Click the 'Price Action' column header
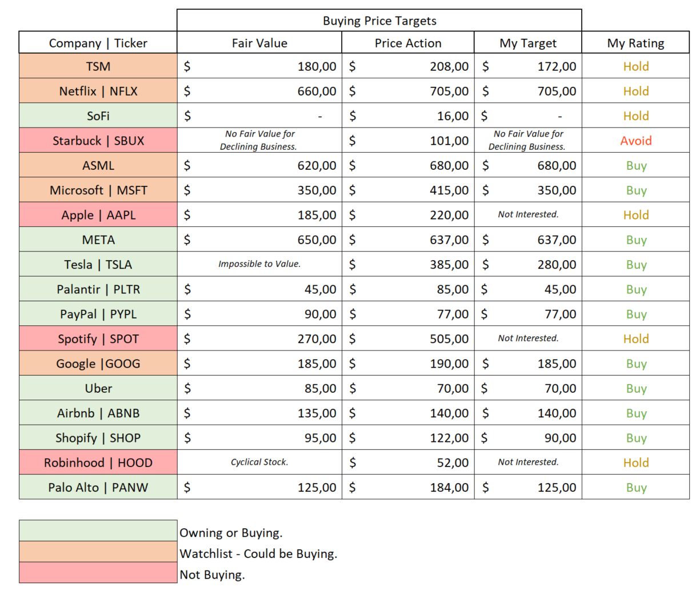700x594 pixels. pyautogui.click(x=408, y=43)
